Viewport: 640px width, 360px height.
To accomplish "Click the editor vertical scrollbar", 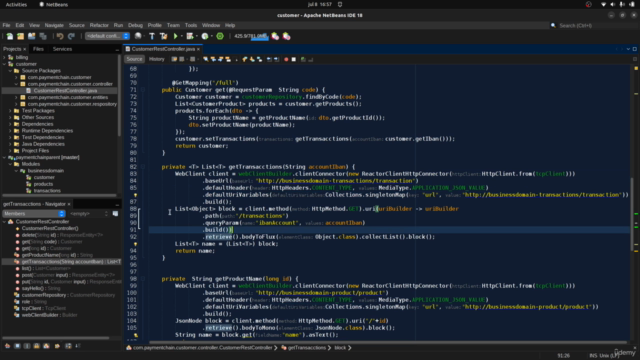I will pyautogui.click(x=632, y=214).
